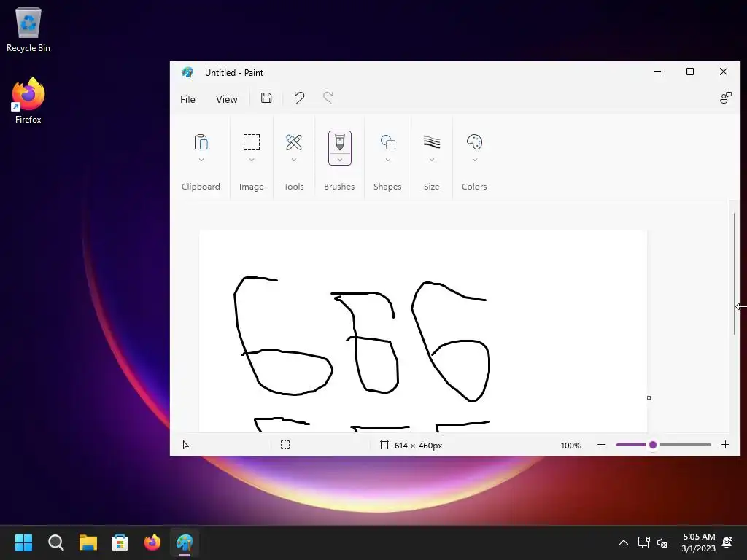The height and width of the screenshot is (560, 747).
Task: Click the Image selection rectangle icon
Action: pyautogui.click(x=252, y=142)
